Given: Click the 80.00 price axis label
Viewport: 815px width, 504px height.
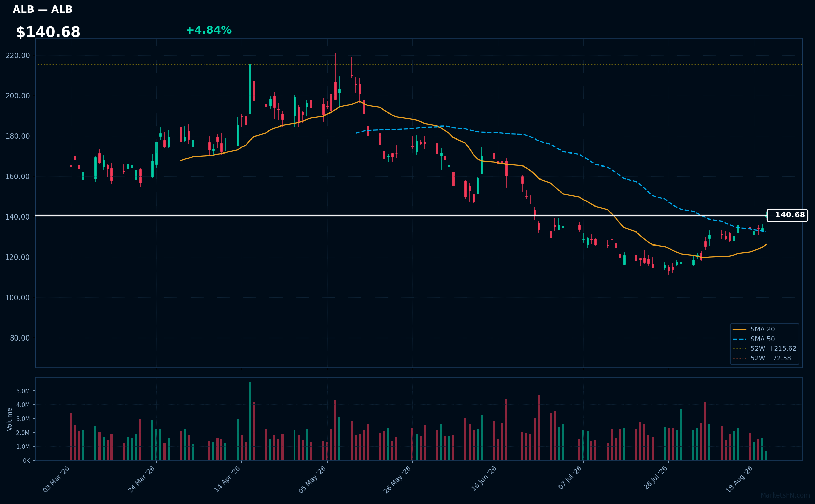Looking at the screenshot, I should (x=20, y=338).
